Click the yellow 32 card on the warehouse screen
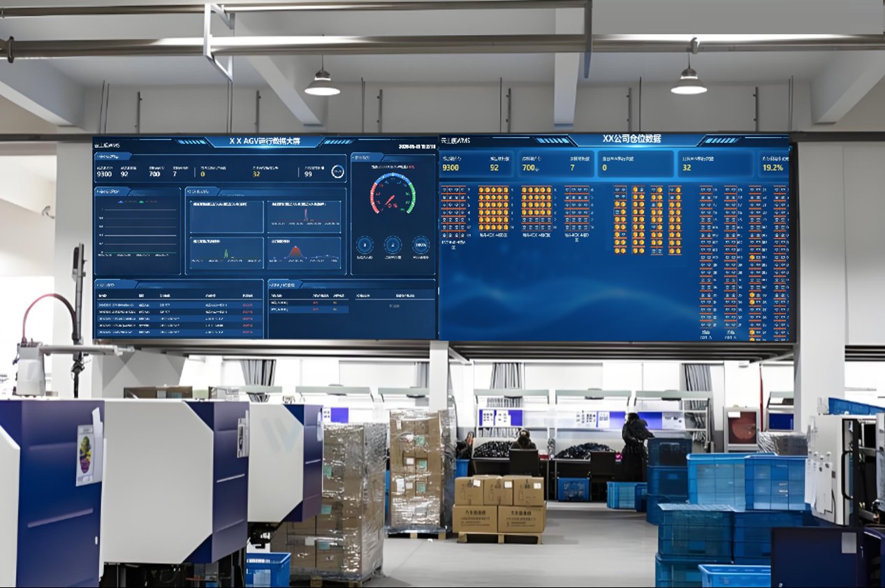 pos(715,164)
